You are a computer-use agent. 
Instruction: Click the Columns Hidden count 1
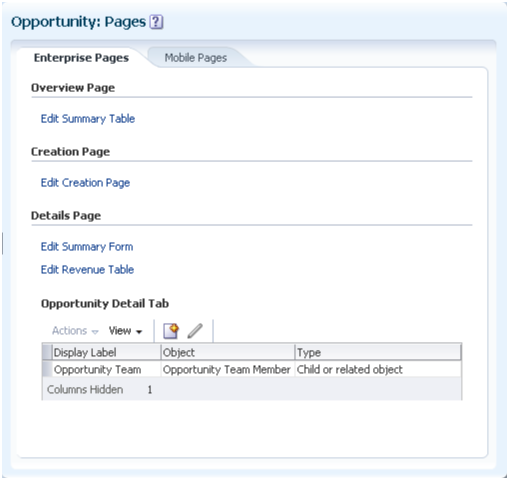pyautogui.click(x=150, y=389)
